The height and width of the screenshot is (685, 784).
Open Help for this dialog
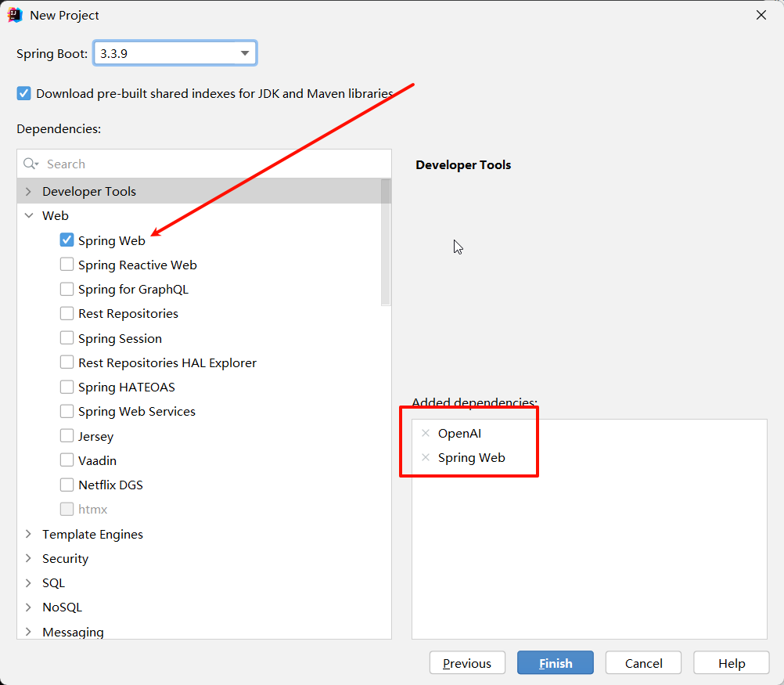pyautogui.click(x=732, y=663)
